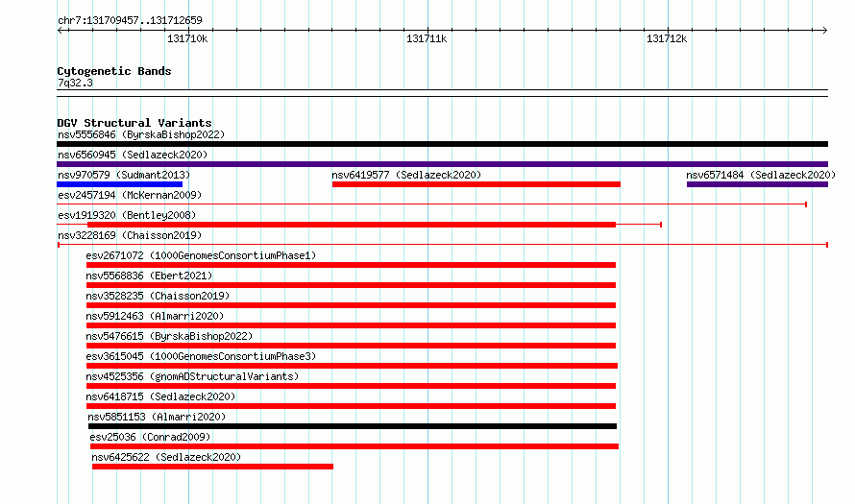The height and width of the screenshot is (504, 855).
Task: Open esv2457194 (McKernan2009) label
Action: 130,195
